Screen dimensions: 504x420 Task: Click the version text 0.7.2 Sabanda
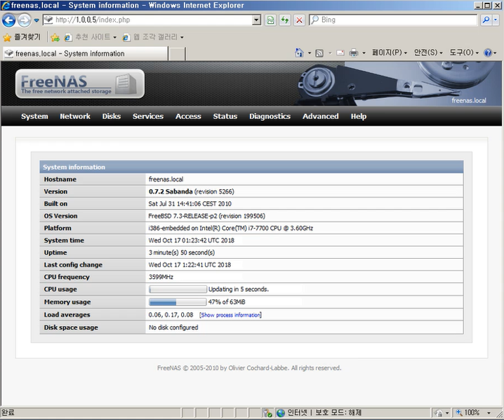[171, 191]
